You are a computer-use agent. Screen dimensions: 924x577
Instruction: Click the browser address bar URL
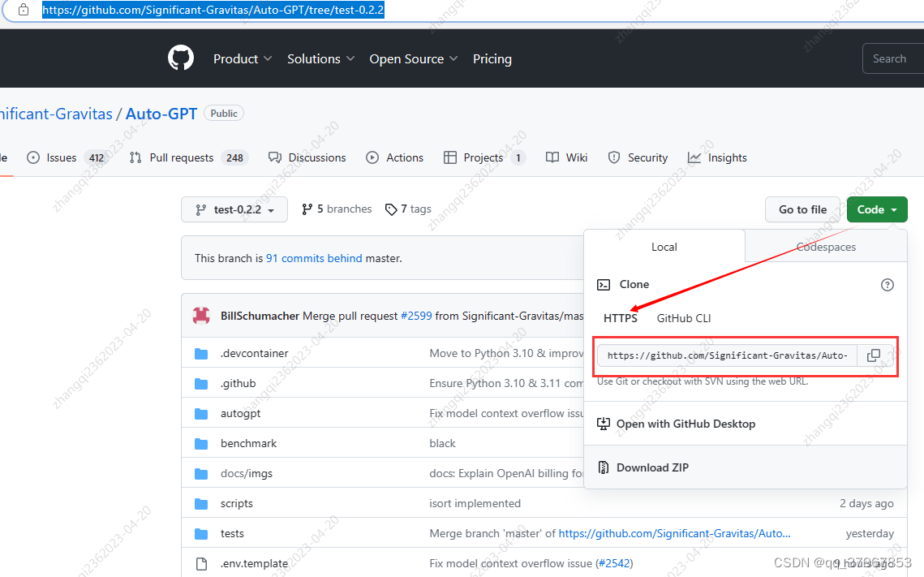click(213, 10)
